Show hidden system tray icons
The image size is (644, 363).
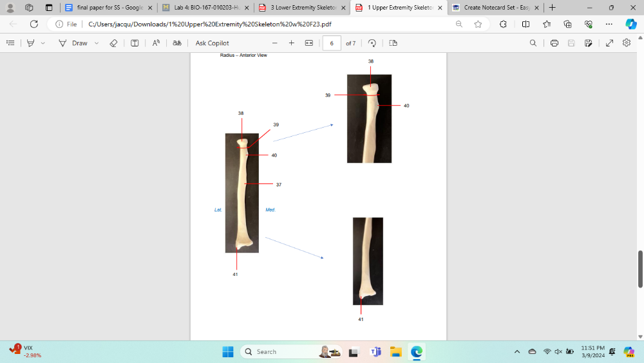(x=516, y=352)
